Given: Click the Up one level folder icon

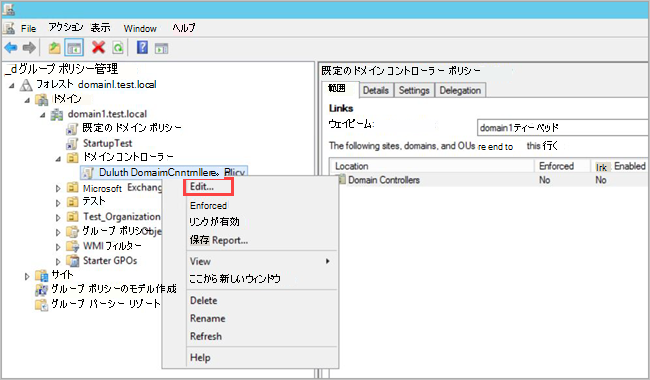Looking at the screenshot, I should 55,48.
